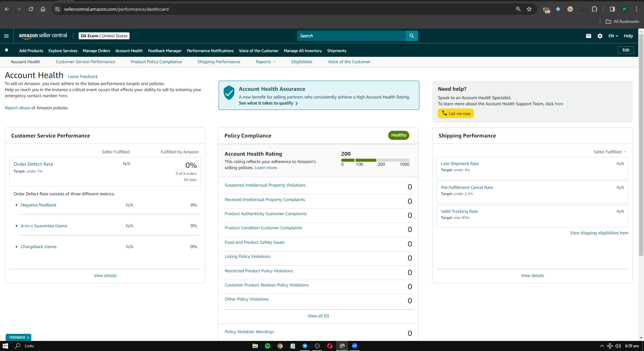Screen dimensions: 644x351
Task: Click View shipping eligibilities here
Action: coord(599,233)
